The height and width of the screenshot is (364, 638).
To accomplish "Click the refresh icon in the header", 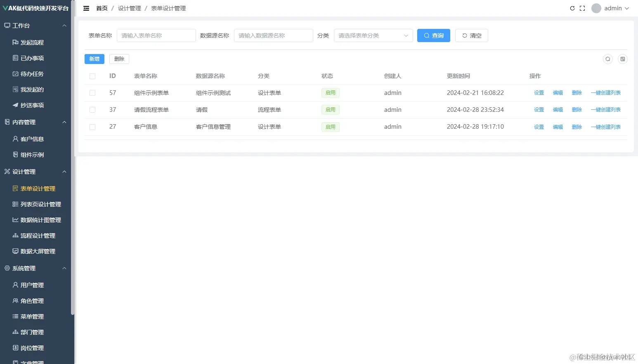I will point(572,8).
